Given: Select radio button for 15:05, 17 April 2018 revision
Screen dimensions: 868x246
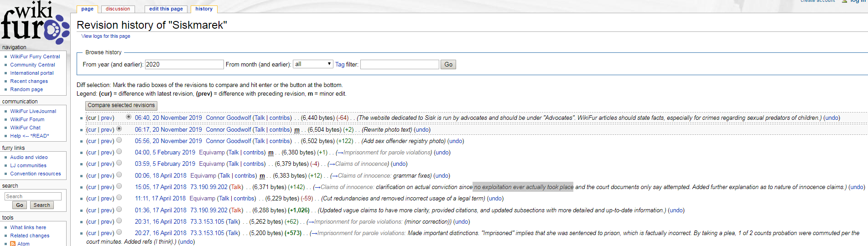Looking at the screenshot, I should tap(119, 186).
